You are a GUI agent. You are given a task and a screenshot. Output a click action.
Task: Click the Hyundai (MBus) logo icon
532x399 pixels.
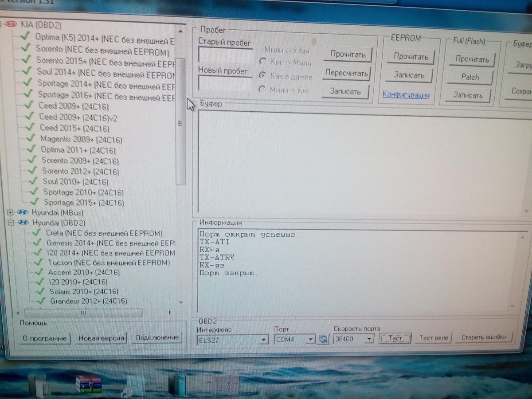point(23,213)
